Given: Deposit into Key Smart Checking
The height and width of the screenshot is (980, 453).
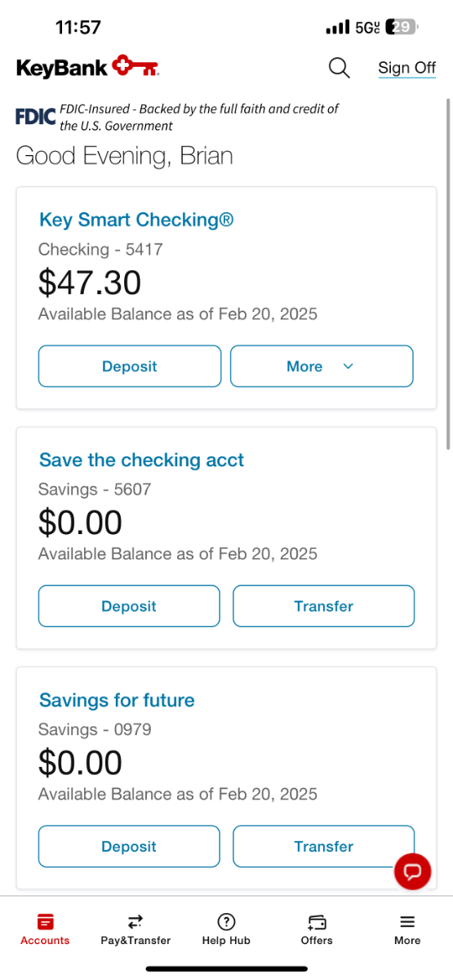Looking at the screenshot, I should coord(130,367).
